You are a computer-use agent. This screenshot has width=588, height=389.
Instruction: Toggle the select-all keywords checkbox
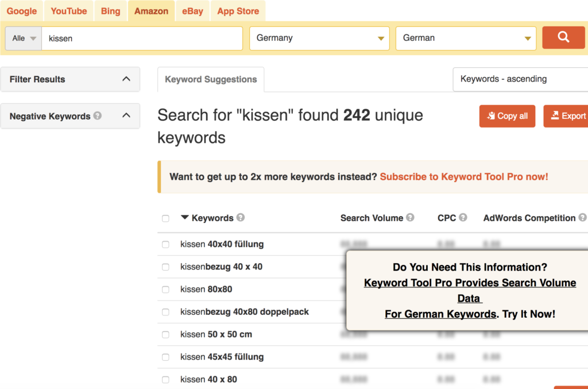point(165,218)
